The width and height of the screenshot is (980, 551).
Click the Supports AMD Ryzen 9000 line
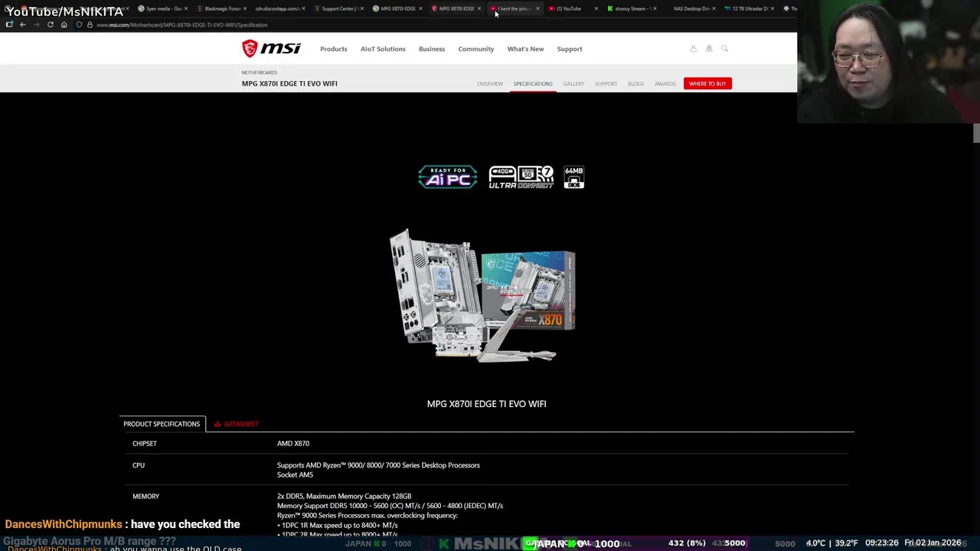pyautogui.click(x=378, y=465)
